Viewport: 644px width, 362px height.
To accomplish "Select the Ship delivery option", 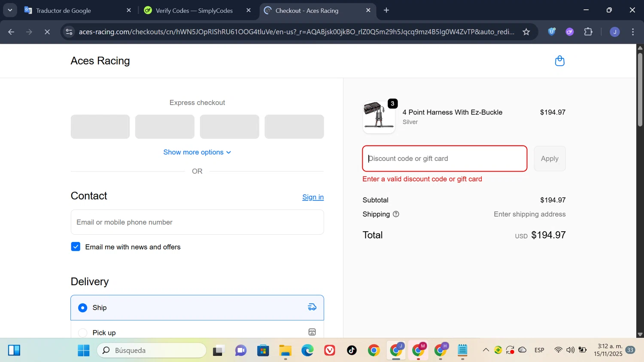I will 197,308.
